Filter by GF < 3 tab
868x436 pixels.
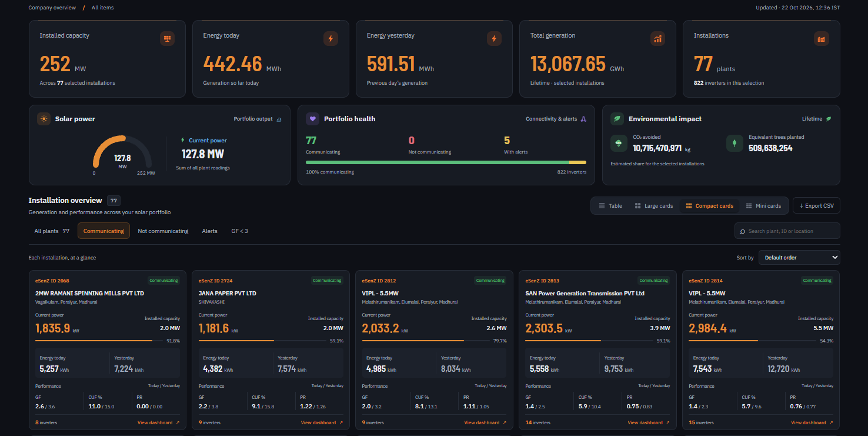pyautogui.click(x=239, y=231)
